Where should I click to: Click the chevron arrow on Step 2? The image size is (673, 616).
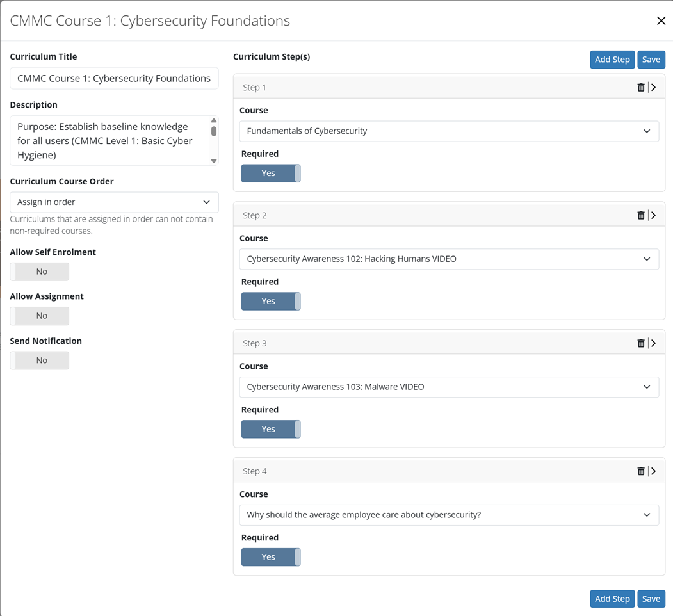click(653, 216)
